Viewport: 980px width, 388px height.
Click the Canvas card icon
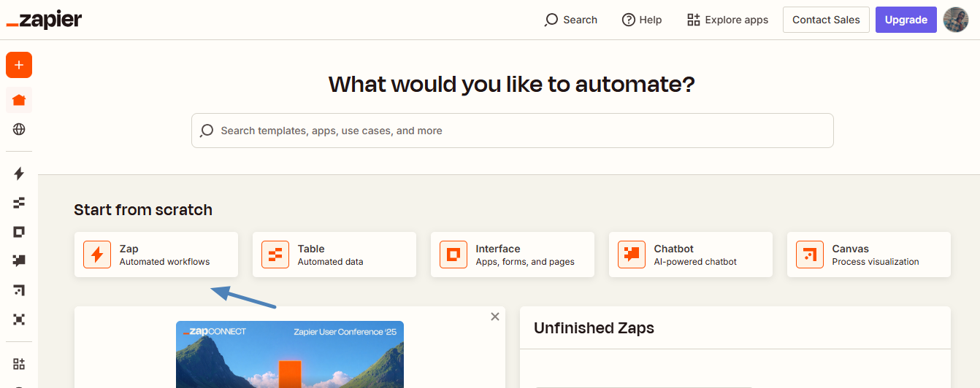pos(810,255)
